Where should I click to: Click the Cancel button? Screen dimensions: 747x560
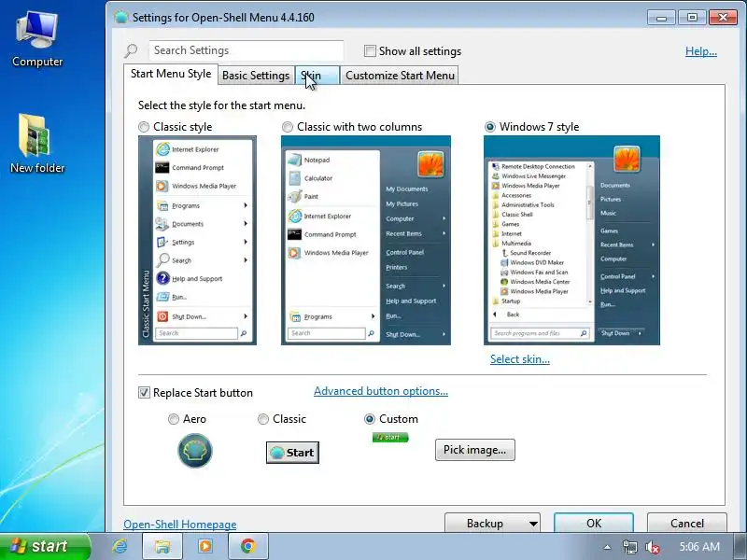click(687, 524)
